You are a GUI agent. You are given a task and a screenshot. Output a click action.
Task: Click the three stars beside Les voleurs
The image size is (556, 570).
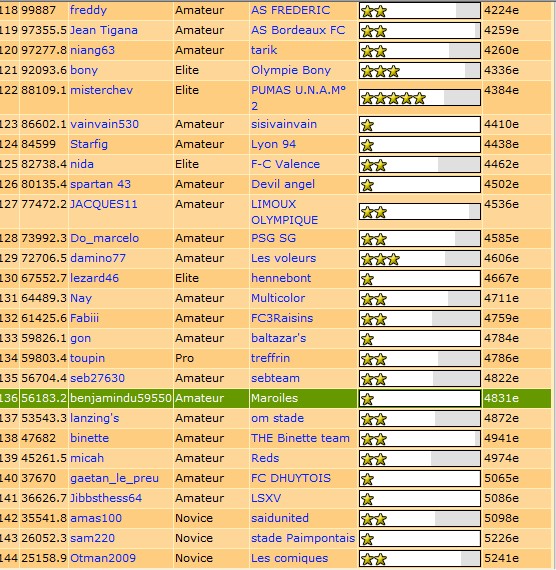click(381, 259)
